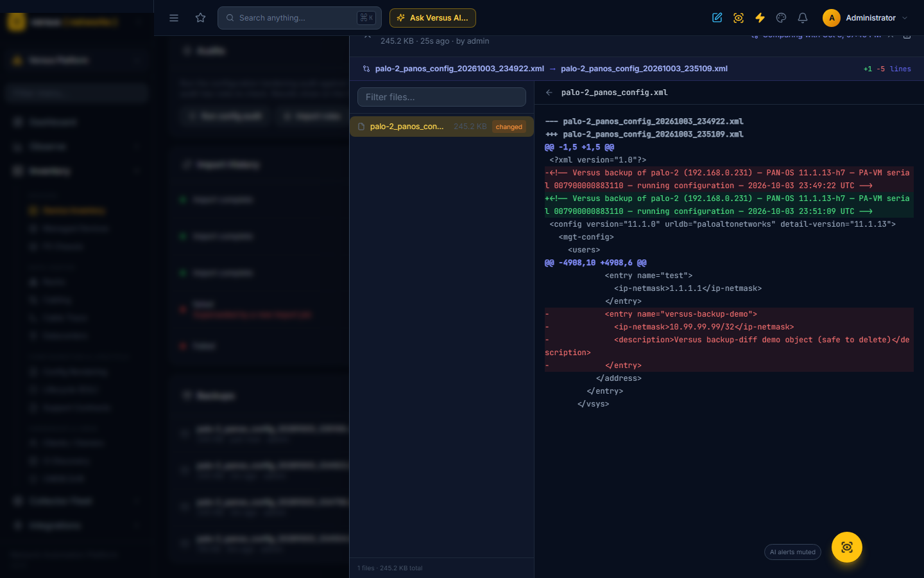Screen dimensions: 924x578
Task: Open Ask Versus AI
Action: (x=432, y=18)
